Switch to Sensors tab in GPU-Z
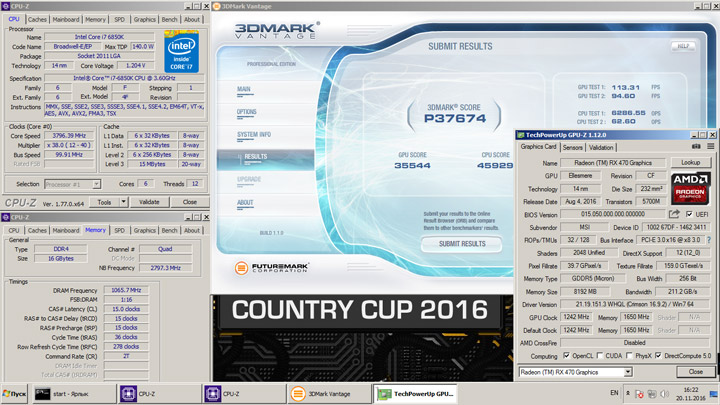 click(573, 147)
